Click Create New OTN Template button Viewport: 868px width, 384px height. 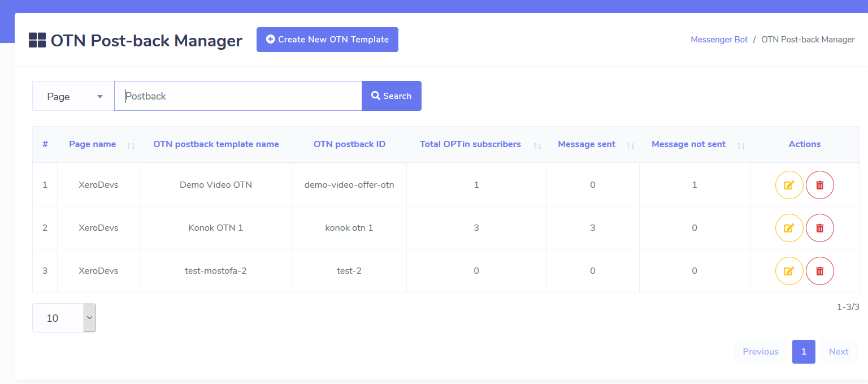point(327,40)
